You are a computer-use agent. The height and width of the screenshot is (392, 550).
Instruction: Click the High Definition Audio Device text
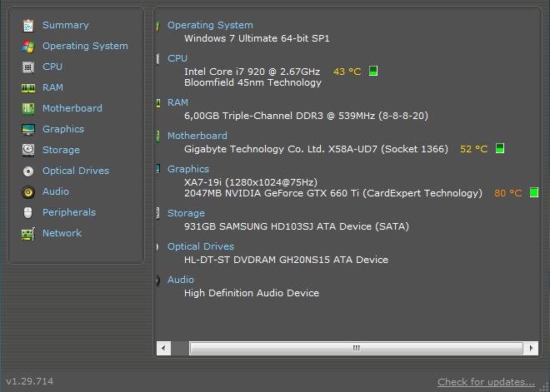click(252, 293)
